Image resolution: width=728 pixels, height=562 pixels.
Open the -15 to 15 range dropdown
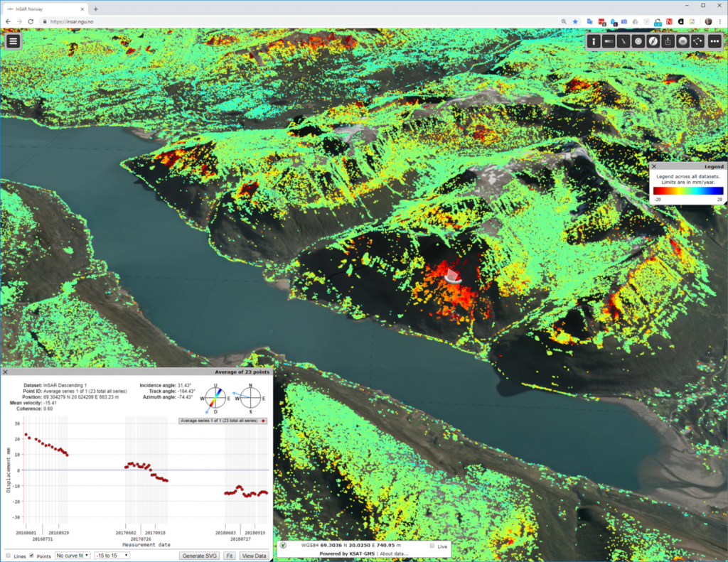coord(112,556)
